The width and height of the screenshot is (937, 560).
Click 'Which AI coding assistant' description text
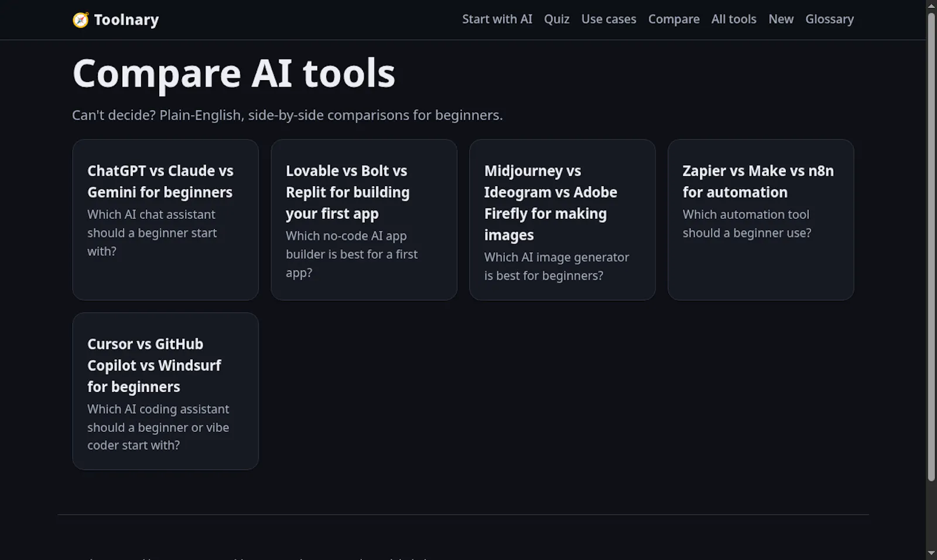click(158, 427)
